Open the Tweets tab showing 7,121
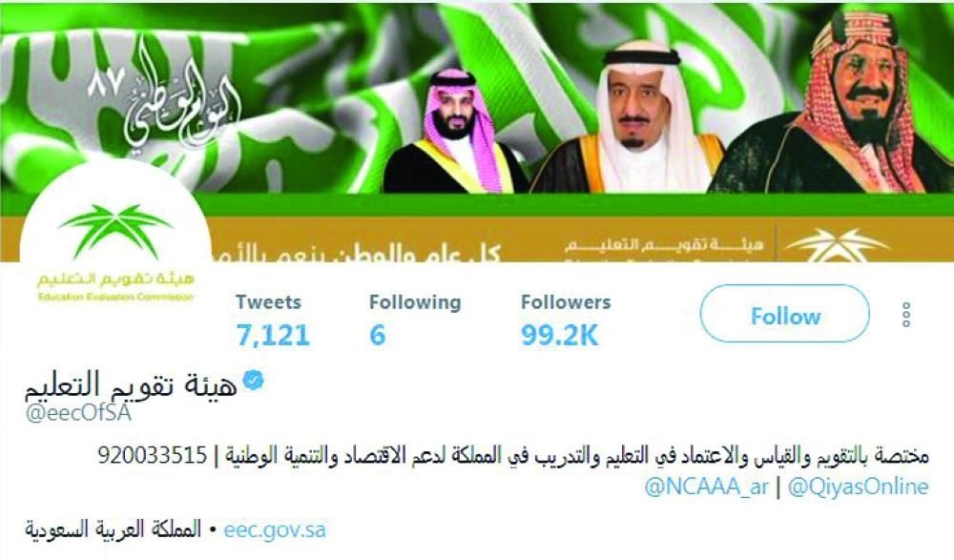Image resolution: width=954 pixels, height=560 pixels. (x=273, y=321)
